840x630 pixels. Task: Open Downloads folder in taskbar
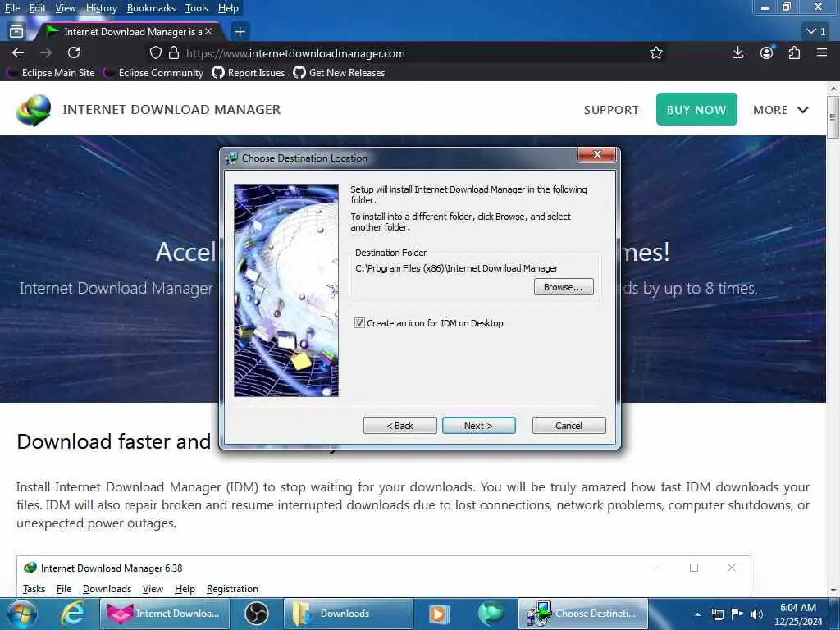point(348,614)
